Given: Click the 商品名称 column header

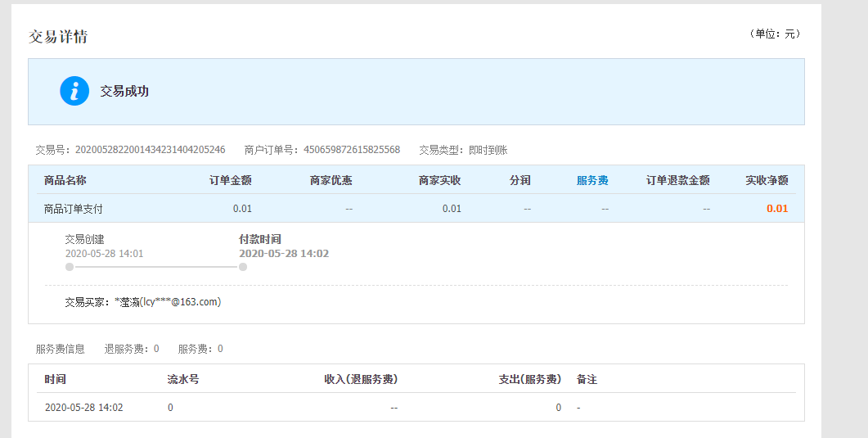Looking at the screenshot, I should tap(65, 180).
